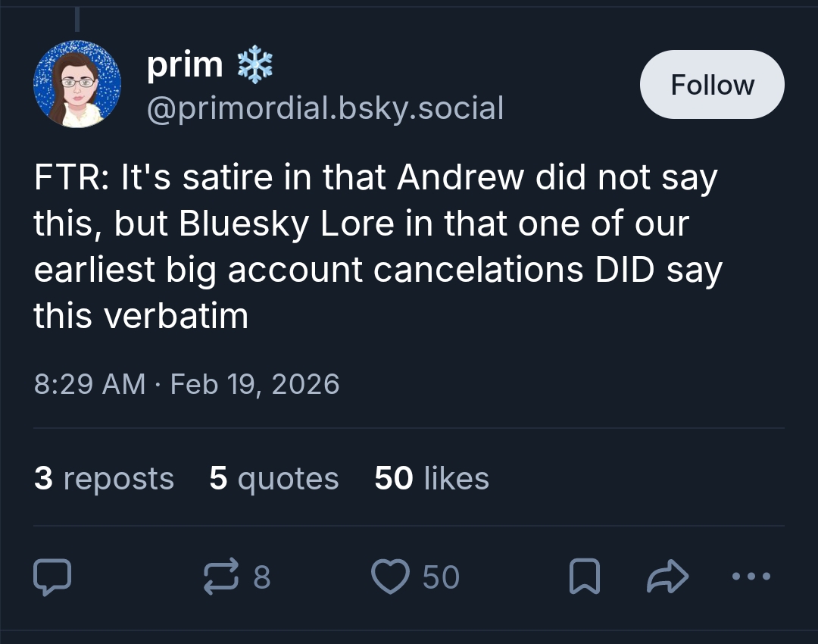Viewport: 818px width, 644px height.
Task: Click the number 50 beside the heart
Action: tap(441, 577)
